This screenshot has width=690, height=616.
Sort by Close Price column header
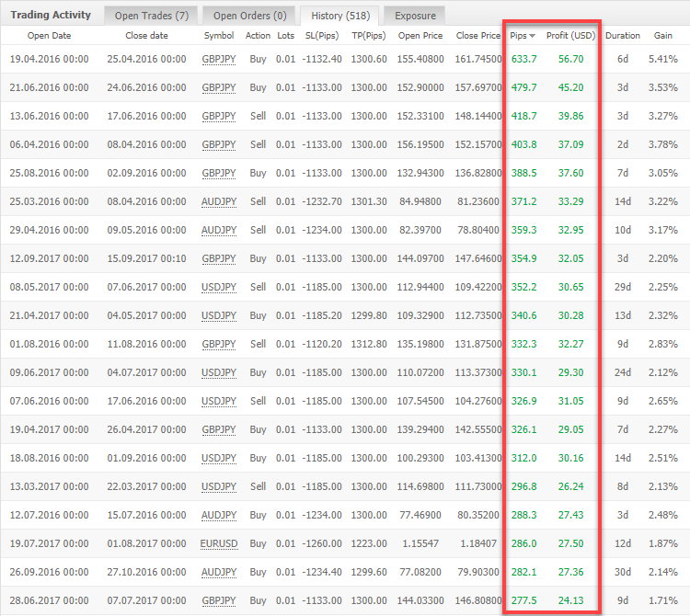[478, 36]
